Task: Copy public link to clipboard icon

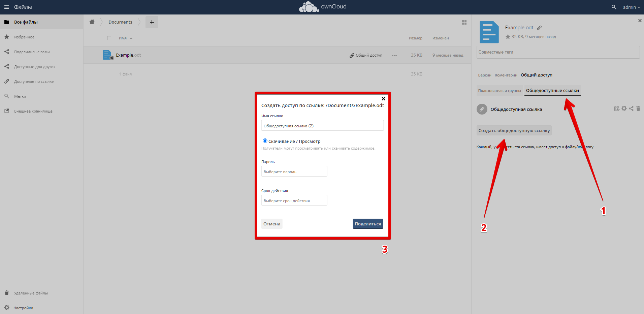Action: (617, 108)
